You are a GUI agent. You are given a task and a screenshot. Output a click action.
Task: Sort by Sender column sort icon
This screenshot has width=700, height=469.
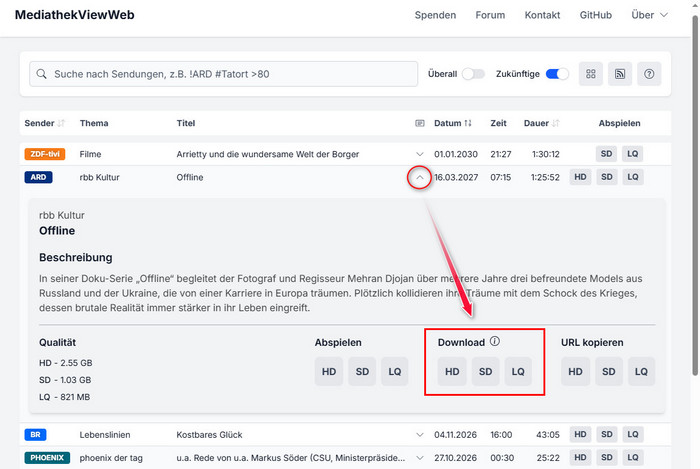click(x=62, y=124)
